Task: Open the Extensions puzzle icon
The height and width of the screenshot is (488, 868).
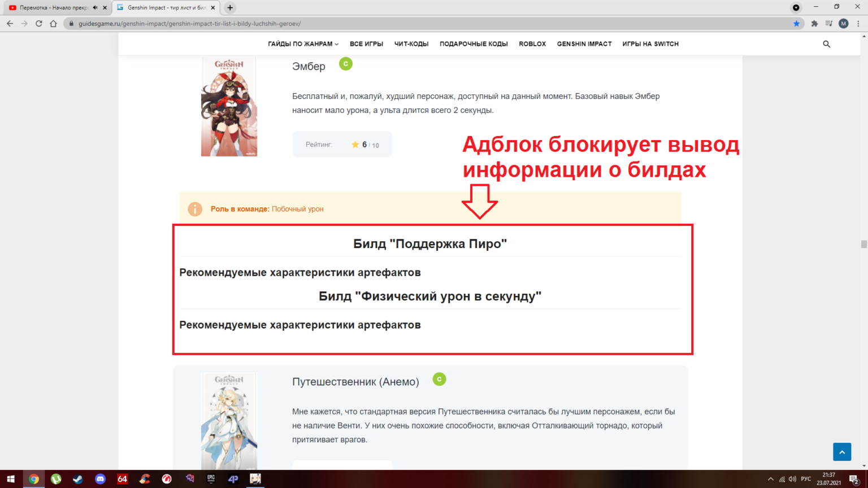Action: pyautogui.click(x=814, y=24)
